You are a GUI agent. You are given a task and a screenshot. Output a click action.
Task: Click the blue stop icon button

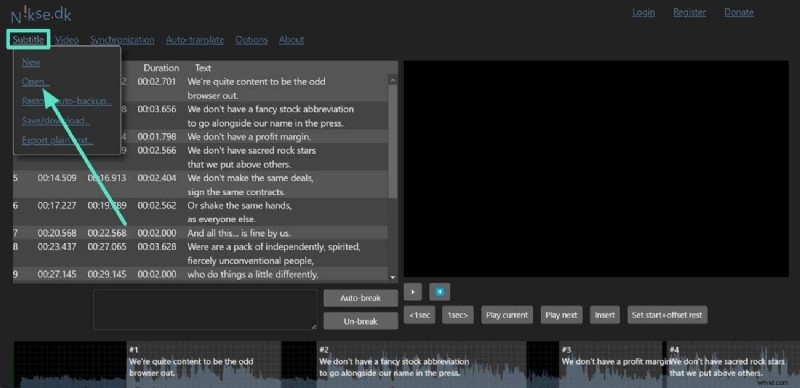pos(440,292)
